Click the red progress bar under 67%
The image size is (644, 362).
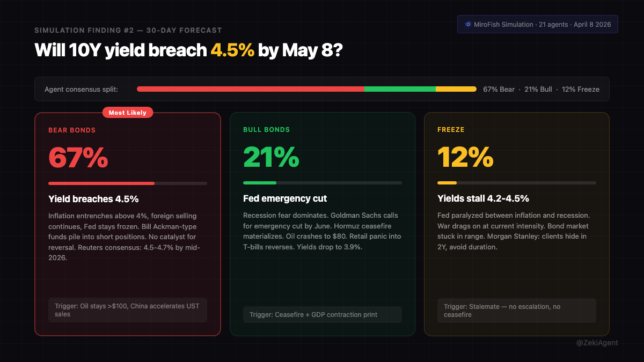tap(101, 183)
